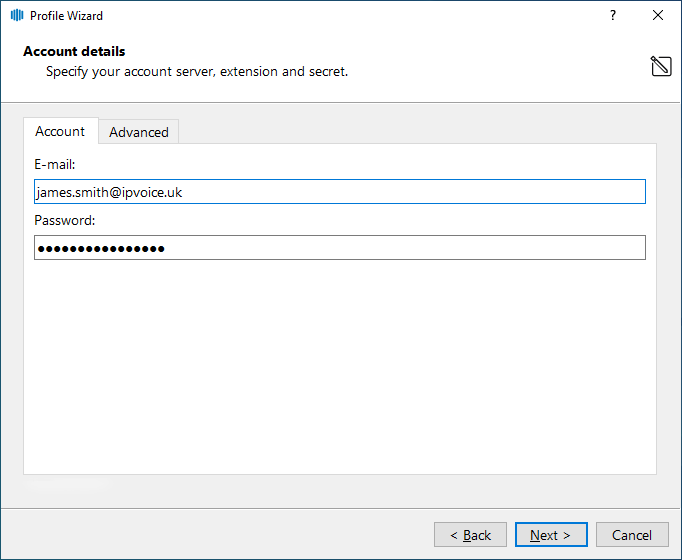This screenshot has height=560, width=682.
Task: Close the Profile Wizard with the X
Action: [x=657, y=16]
